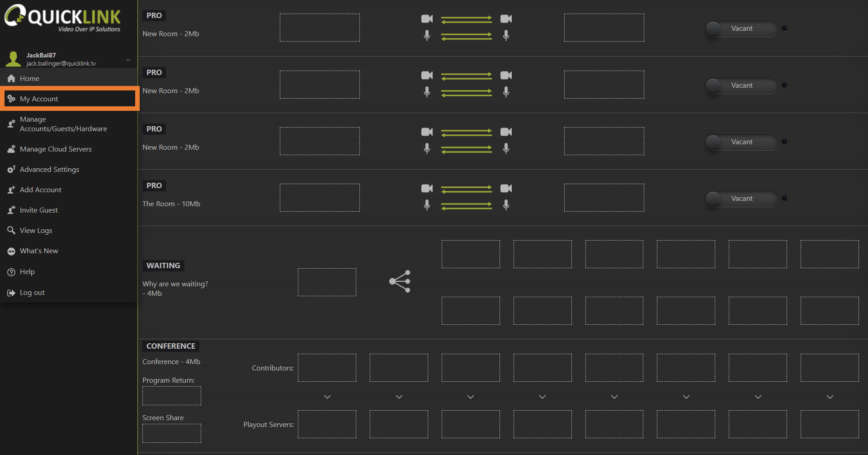Click the QuickLink logo
This screenshot has width=868, height=455.
pyautogui.click(x=62, y=19)
